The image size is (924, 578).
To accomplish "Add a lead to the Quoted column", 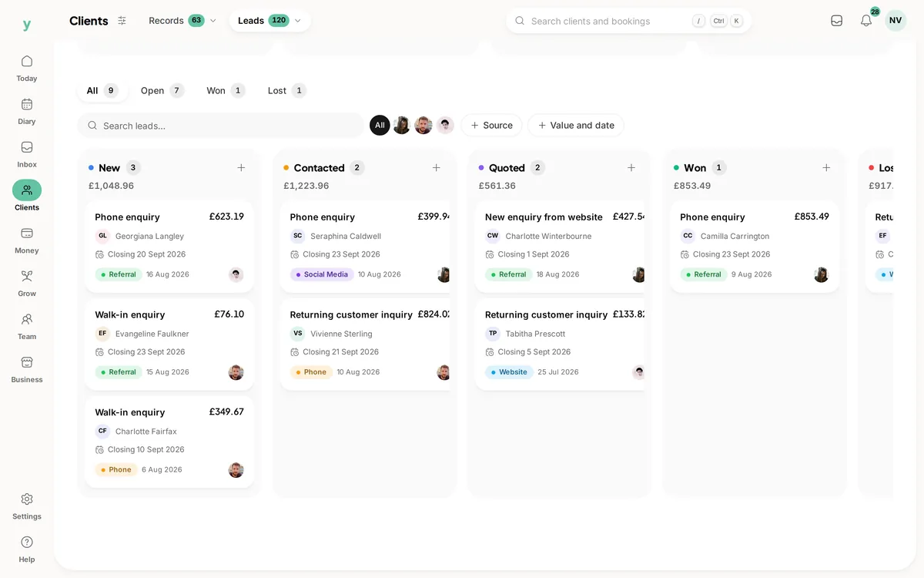I will [x=631, y=167].
